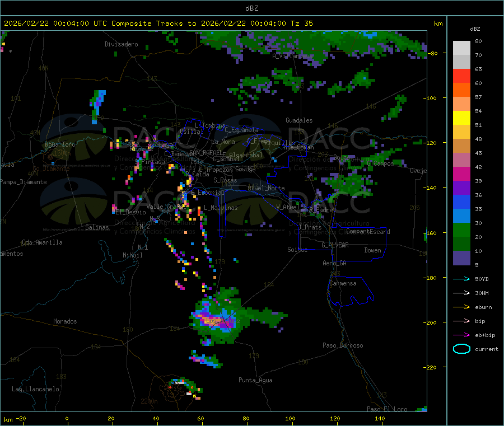The image size is (504, 426).
Task: Click the Paso_El_Loro place label
Action: coord(387,409)
